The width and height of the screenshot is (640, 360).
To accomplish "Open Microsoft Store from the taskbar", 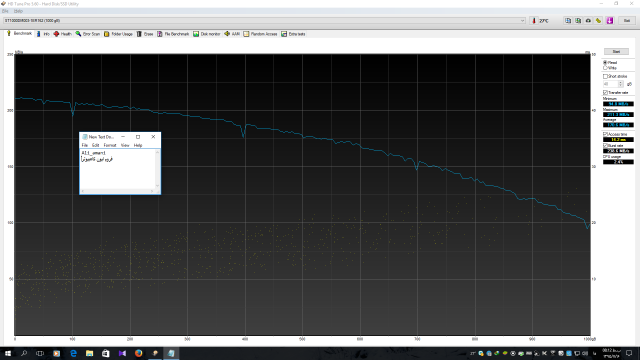I will tap(106, 353).
